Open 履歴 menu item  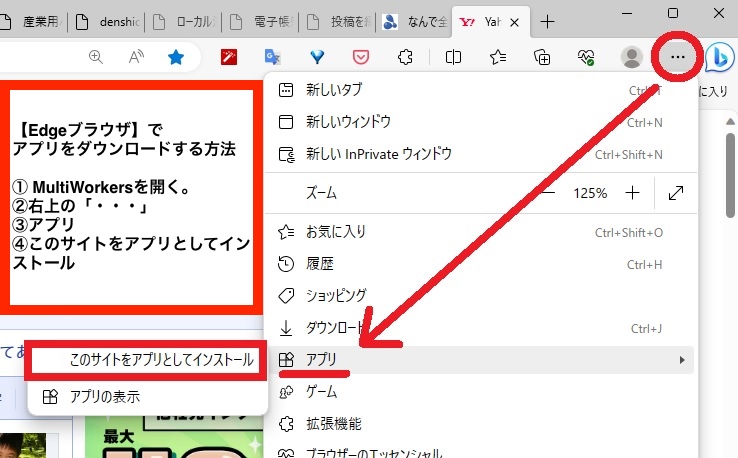tap(480, 264)
